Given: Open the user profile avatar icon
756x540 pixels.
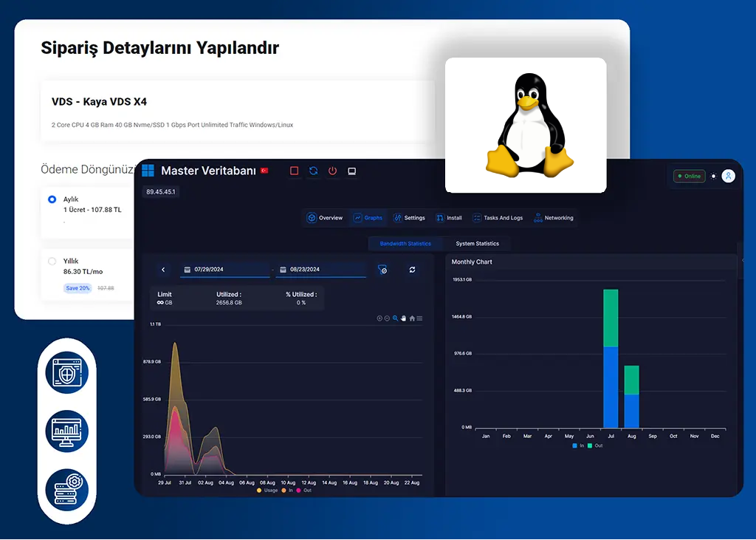Looking at the screenshot, I should pos(728,176).
